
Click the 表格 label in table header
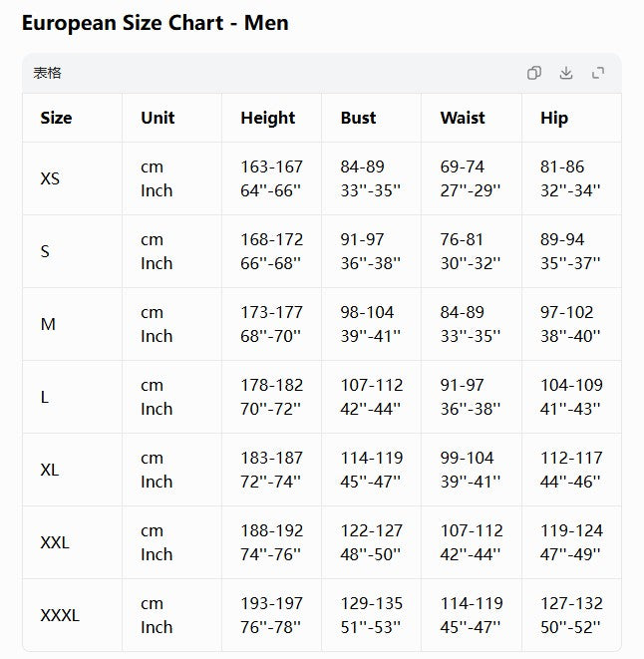[x=48, y=73]
